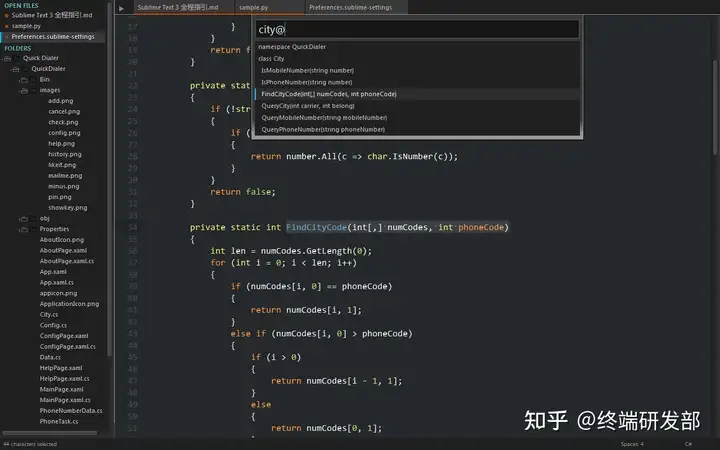Jump to IsMobileNumber(string number) symbol
Screen dimensions: 720x450
point(417,71)
